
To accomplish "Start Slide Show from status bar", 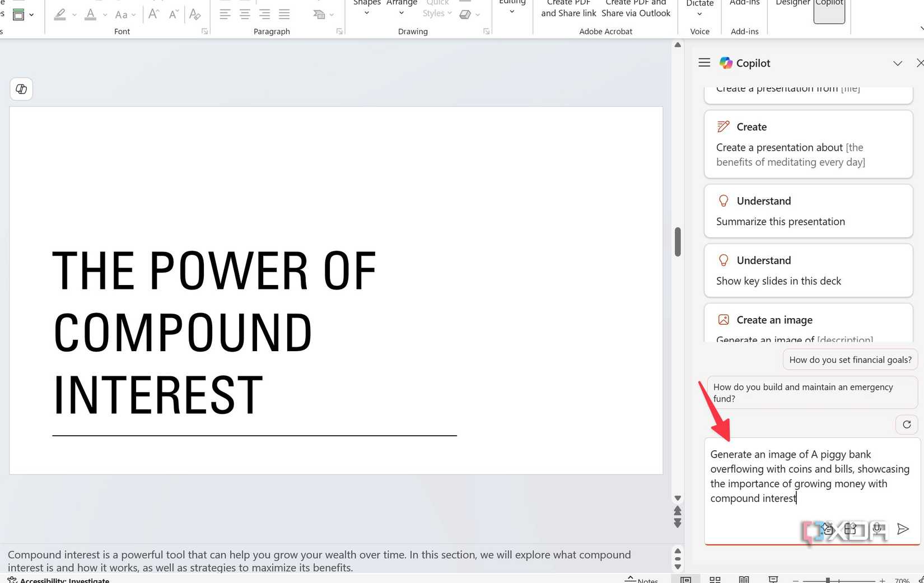I will click(x=773, y=580).
